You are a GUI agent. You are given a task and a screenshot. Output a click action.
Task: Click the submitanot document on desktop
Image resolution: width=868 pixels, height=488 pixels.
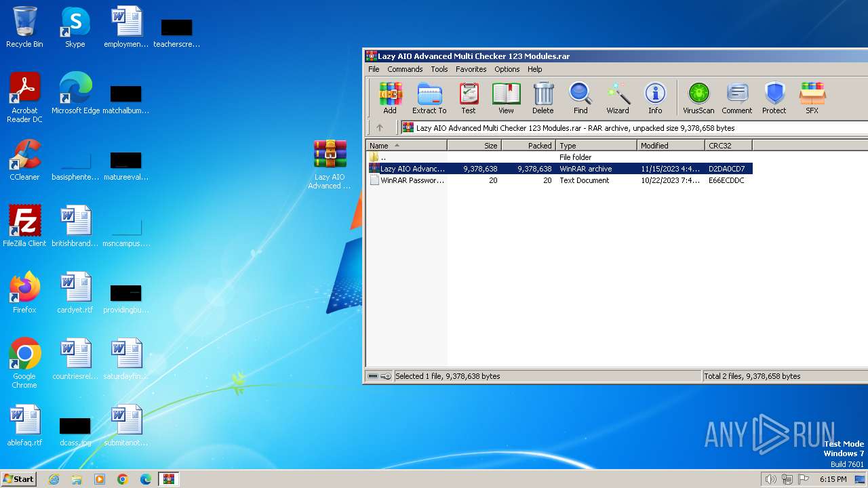pos(126,426)
